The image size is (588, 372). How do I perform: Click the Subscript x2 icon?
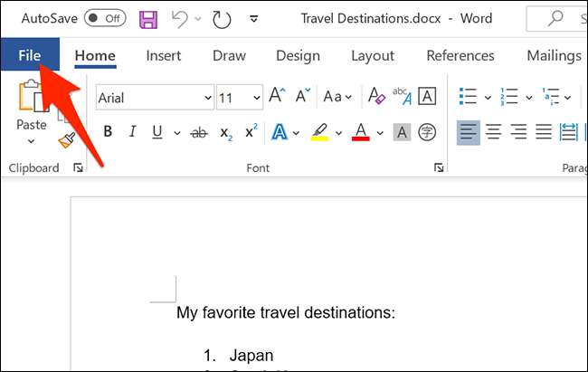click(224, 132)
